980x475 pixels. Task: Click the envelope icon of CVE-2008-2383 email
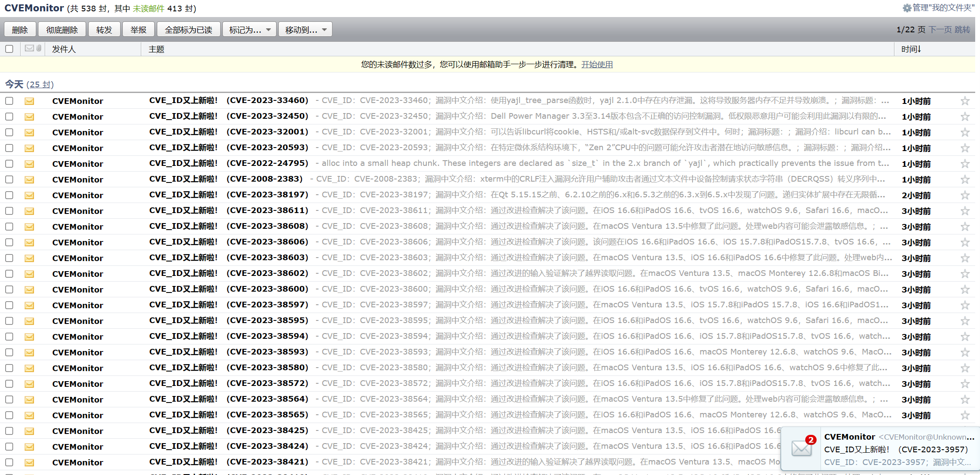(x=29, y=180)
